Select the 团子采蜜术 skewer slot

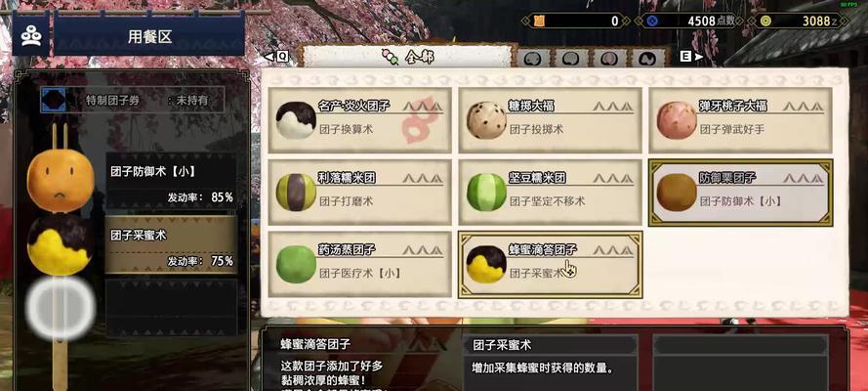(171, 244)
